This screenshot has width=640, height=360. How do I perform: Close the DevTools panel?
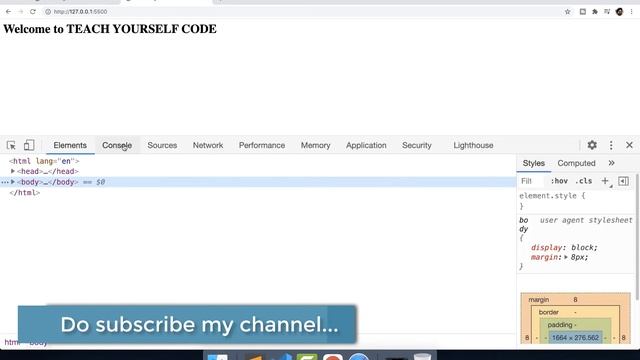click(629, 145)
